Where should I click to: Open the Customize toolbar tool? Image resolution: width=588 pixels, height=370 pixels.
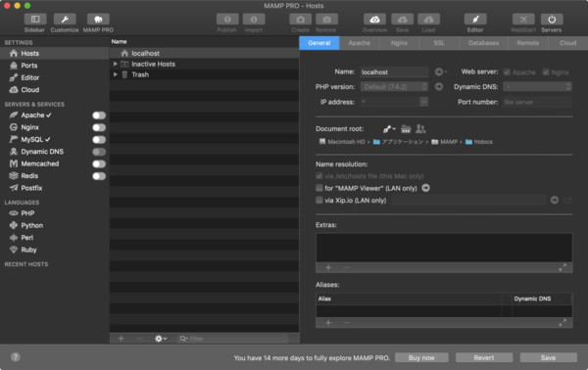(65, 20)
